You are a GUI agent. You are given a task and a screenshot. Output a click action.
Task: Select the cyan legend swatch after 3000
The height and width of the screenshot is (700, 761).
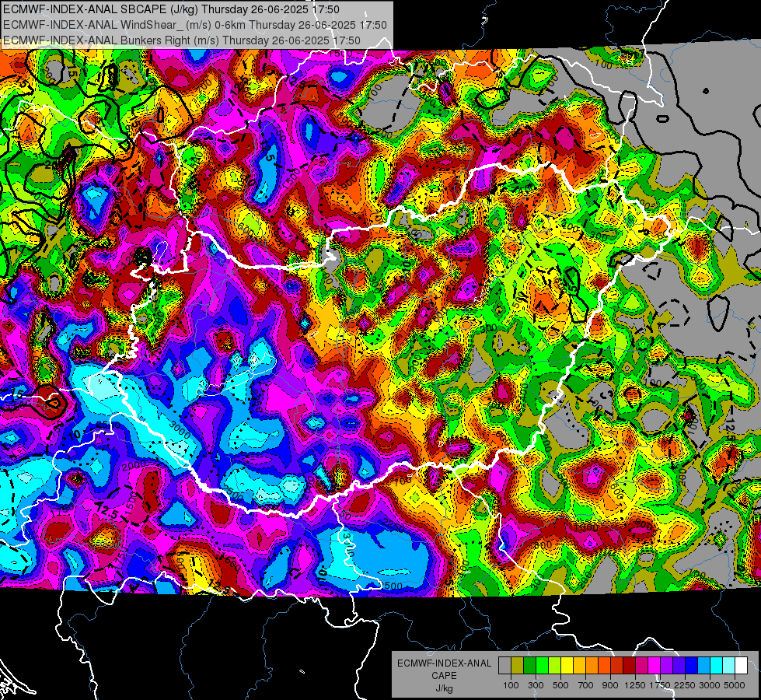pyautogui.click(x=717, y=666)
